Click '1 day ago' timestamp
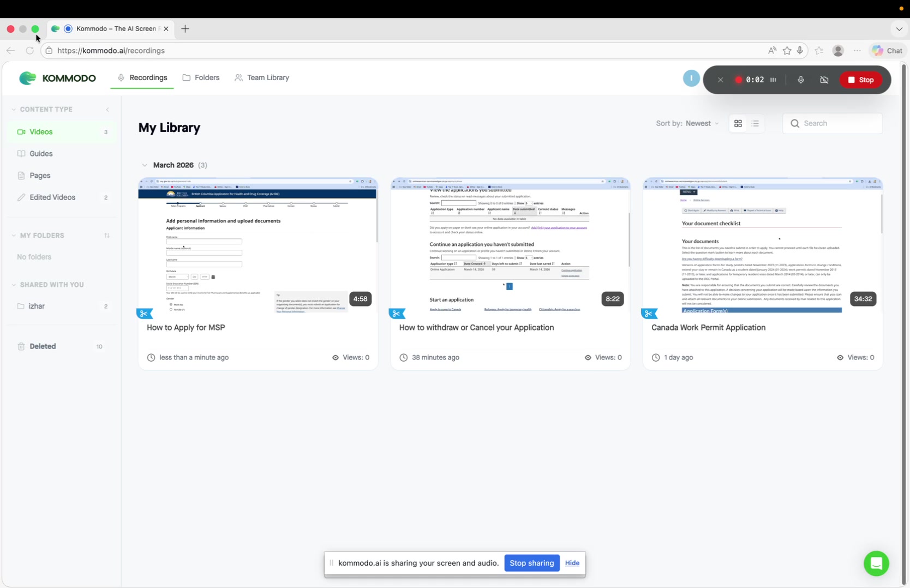The width and height of the screenshot is (910, 588). pyautogui.click(x=679, y=358)
